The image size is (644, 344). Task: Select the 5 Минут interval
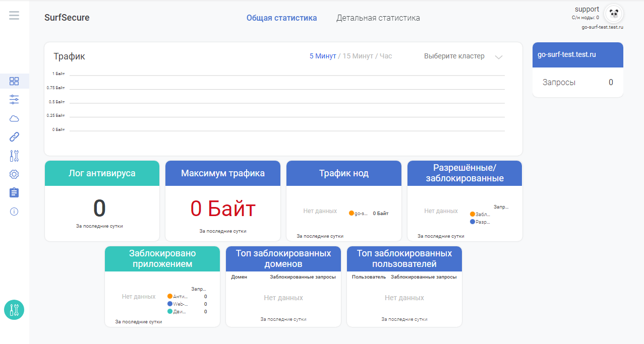coord(323,56)
